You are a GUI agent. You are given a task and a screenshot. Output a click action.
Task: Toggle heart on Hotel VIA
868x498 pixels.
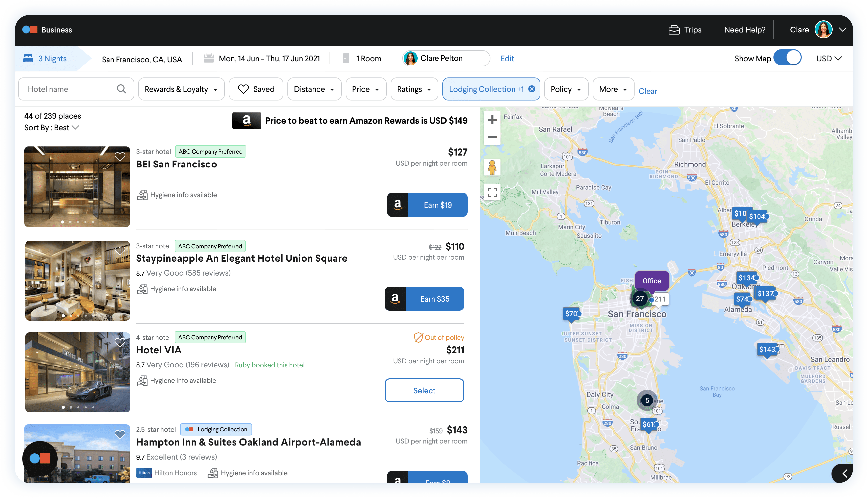pyautogui.click(x=120, y=342)
